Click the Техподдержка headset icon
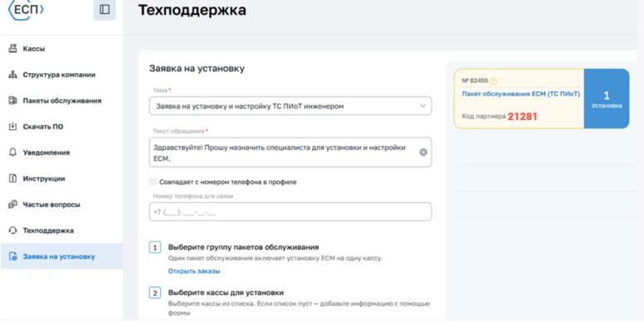644x325 pixels. (x=12, y=230)
